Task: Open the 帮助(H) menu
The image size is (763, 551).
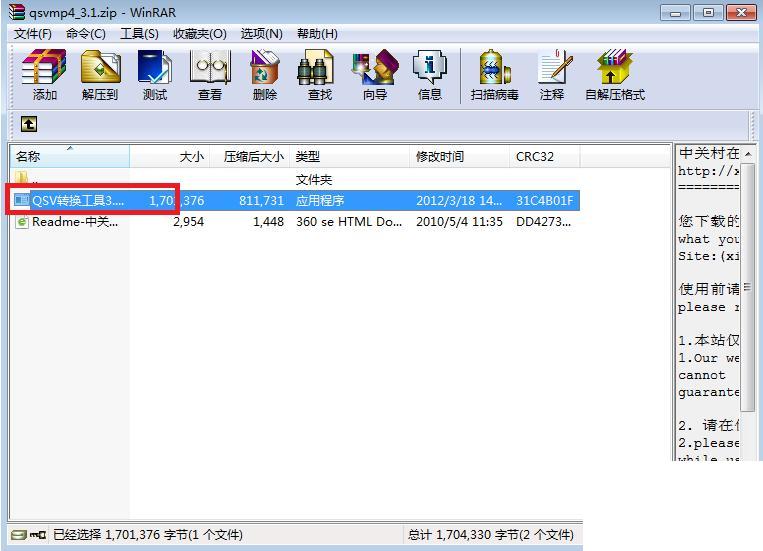Action: coord(317,34)
